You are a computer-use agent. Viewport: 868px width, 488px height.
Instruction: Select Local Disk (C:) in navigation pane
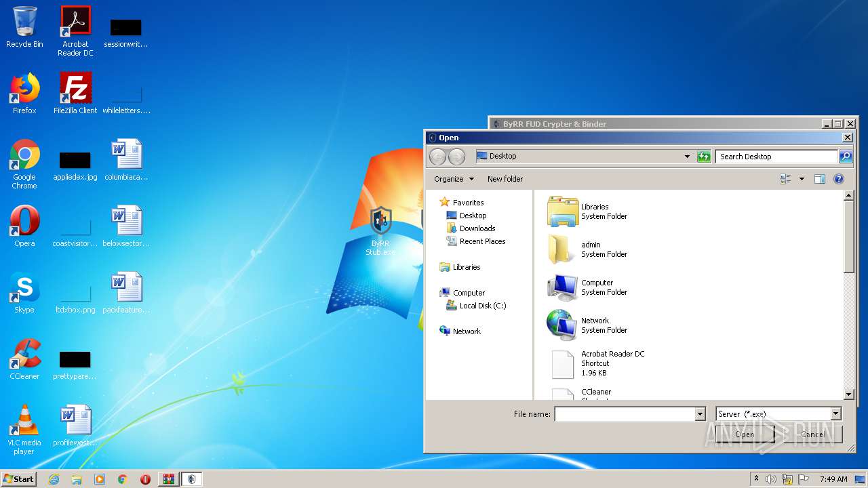[x=477, y=306]
